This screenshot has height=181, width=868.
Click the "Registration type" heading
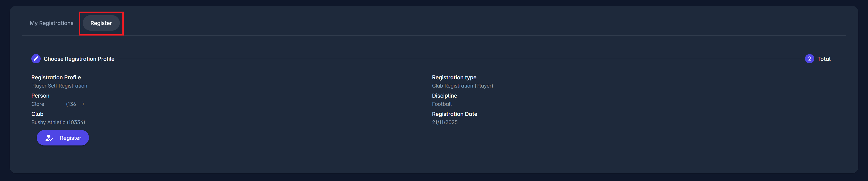tap(454, 77)
